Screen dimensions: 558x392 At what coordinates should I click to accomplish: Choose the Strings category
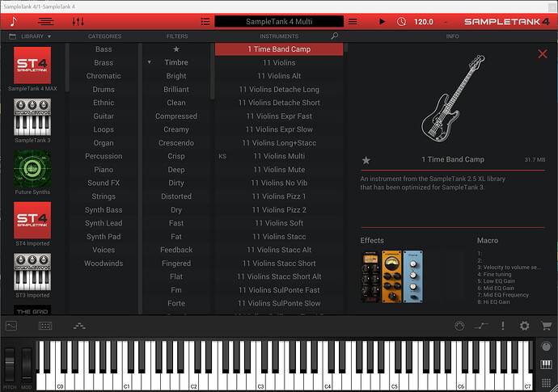tap(104, 196)
